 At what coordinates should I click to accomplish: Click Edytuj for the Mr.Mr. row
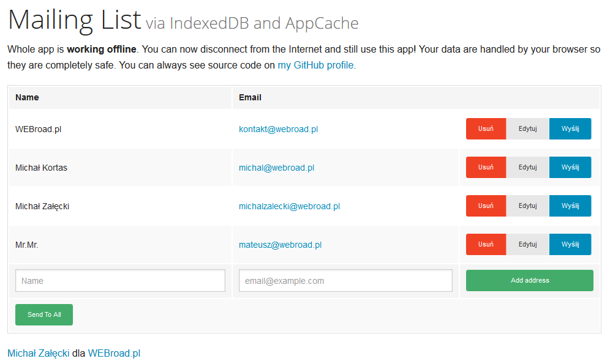pyautogui.click(x=527, y=245)
